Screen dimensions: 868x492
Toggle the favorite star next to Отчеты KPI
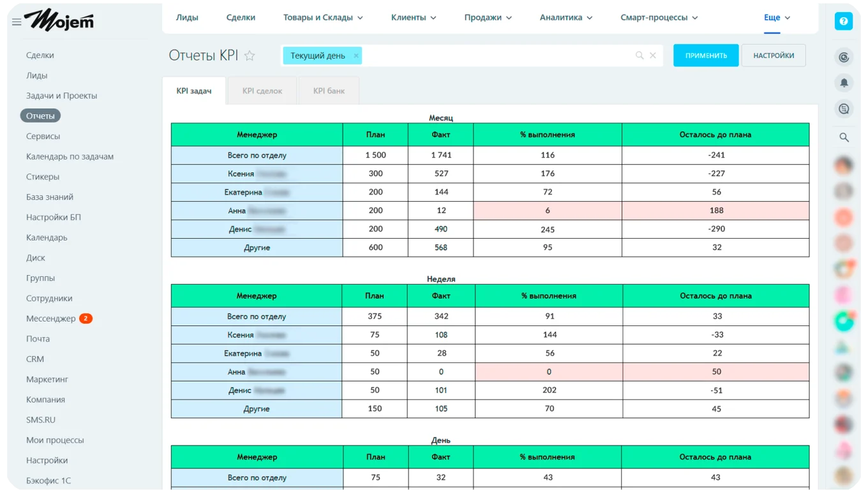[250, 56]
